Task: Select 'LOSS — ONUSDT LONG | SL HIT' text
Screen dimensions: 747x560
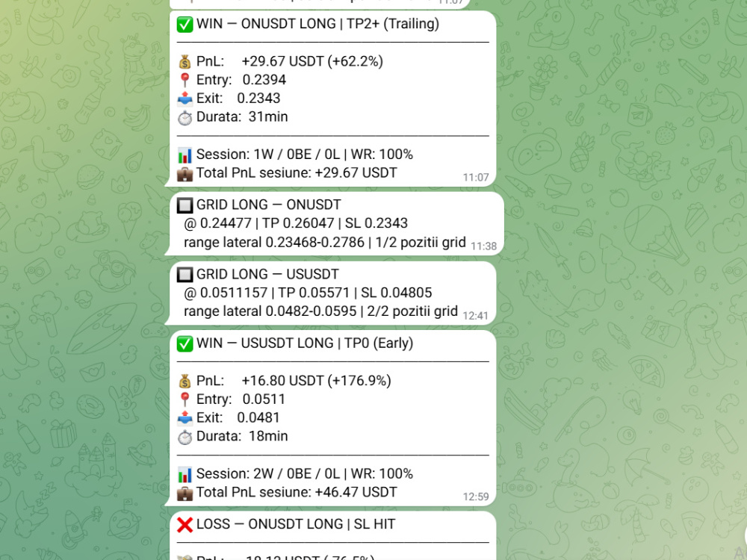Action: click(296, 524)
